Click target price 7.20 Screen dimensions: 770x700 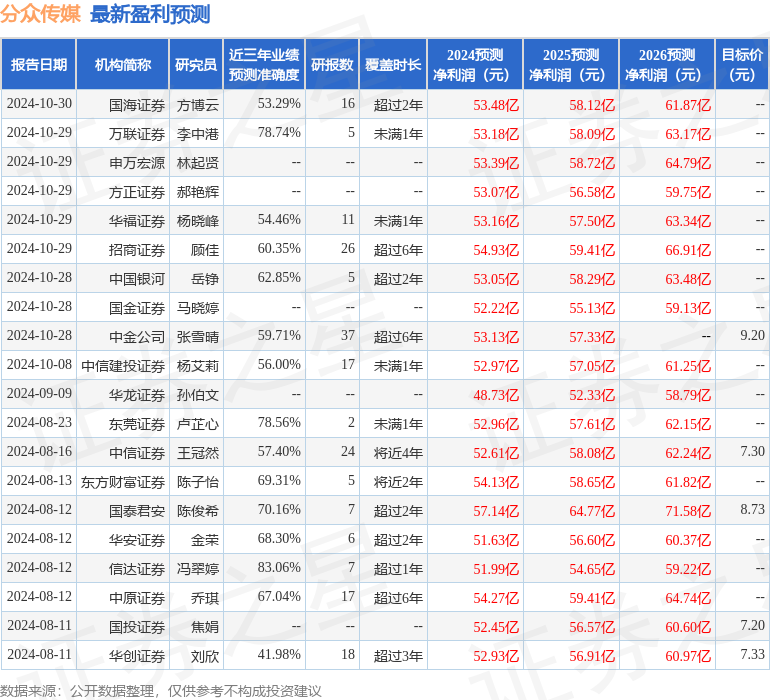point(752,625)
